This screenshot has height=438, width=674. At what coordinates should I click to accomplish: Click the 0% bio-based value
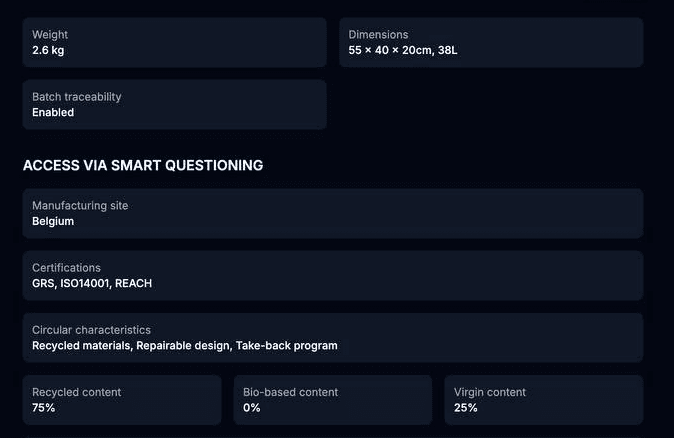click(x=250, y=408)
